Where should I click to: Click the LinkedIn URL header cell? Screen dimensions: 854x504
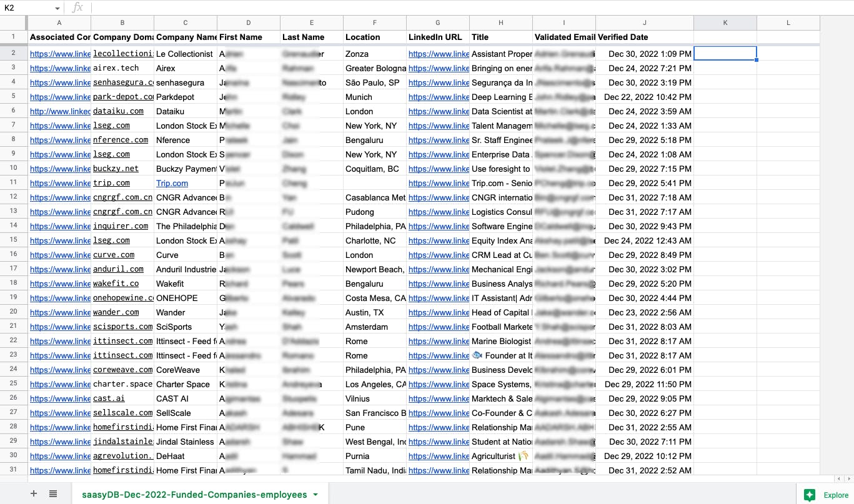click(438, 37)
